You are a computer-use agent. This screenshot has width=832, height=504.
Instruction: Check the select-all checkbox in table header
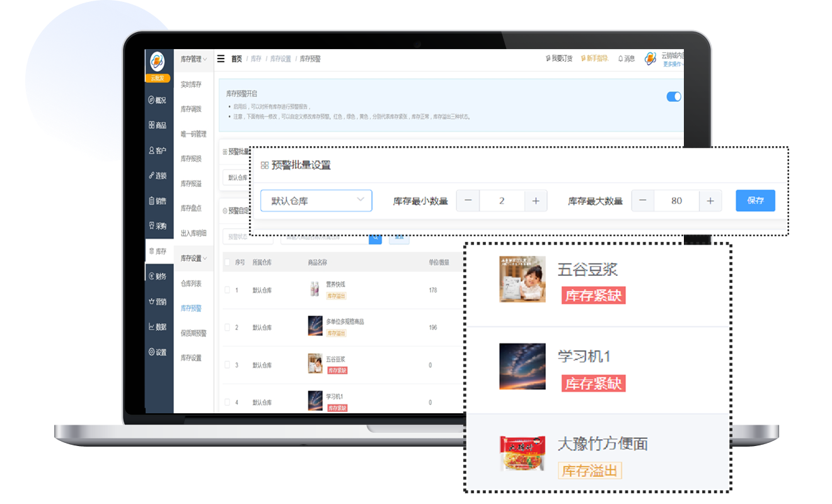click(x=227, y=262)
